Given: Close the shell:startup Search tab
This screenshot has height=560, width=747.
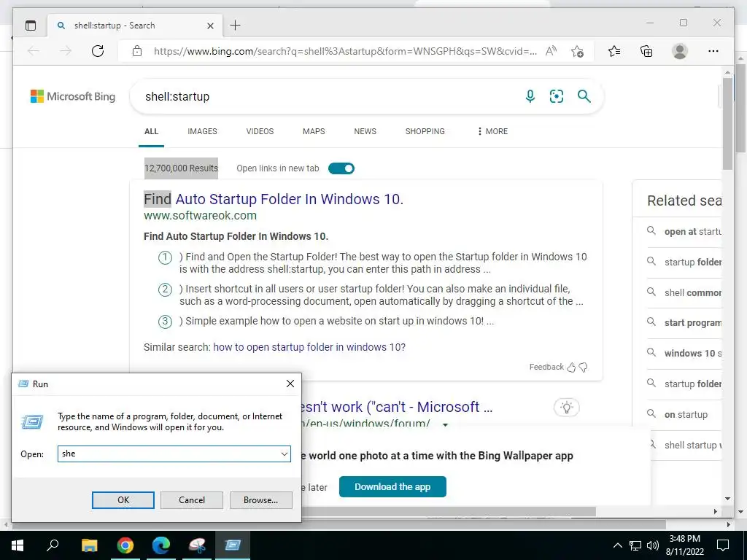Looking at the screenshot, I should 210,26.
